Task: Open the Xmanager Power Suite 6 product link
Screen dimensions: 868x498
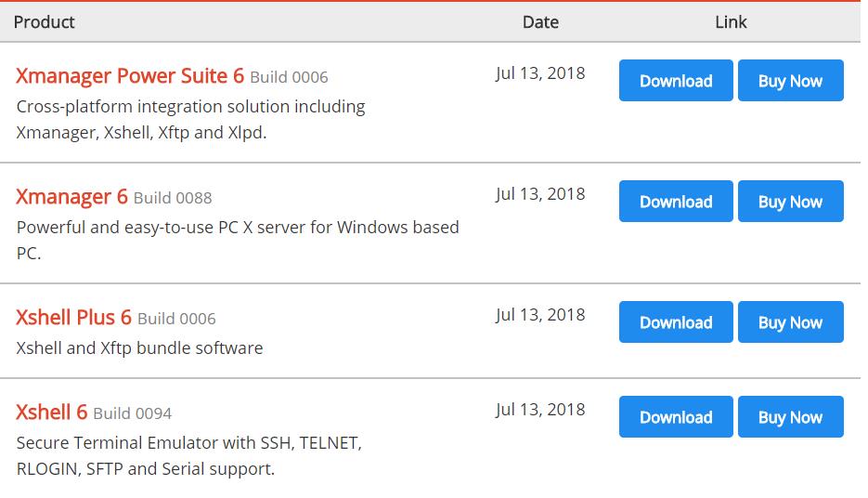Action: tap(130, 76)
